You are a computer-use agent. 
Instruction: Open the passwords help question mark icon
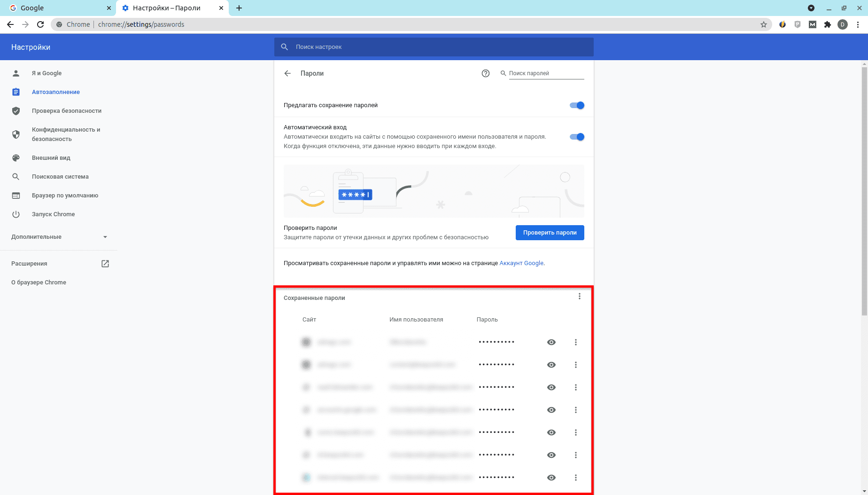click(x=486, y=73)
